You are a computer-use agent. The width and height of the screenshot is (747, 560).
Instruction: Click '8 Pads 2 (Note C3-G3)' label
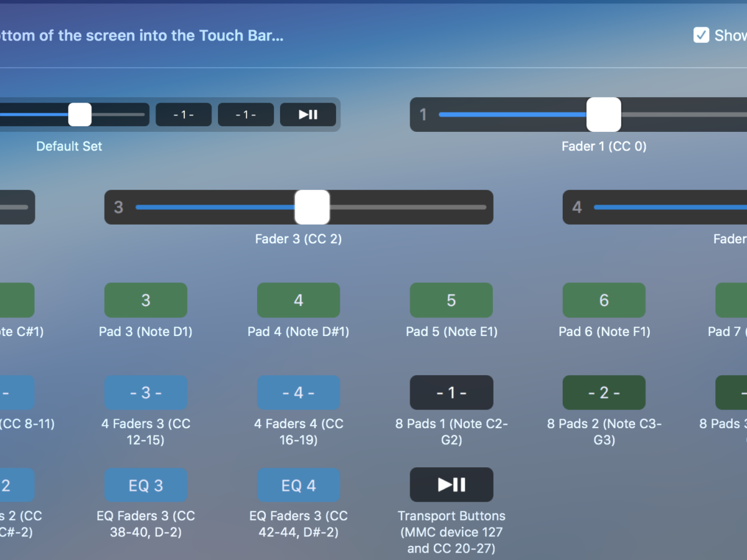[604, 432]
